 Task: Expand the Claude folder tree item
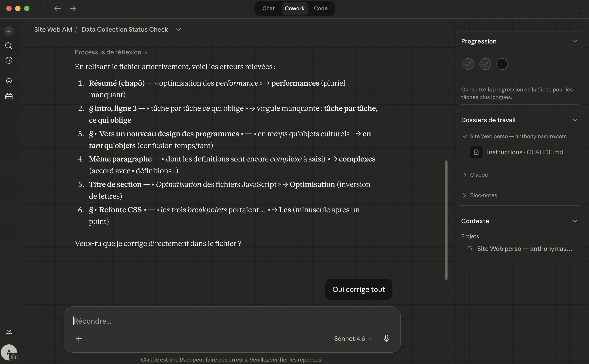click(479, 175)
